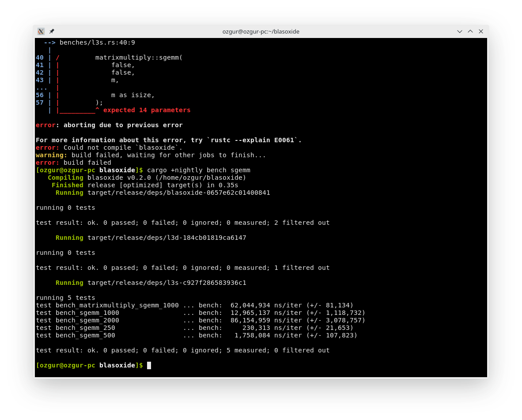The image size is (522, 420).
Task: Click the green Finished status word
Action: pyautogui.click(x=67, y=185)
